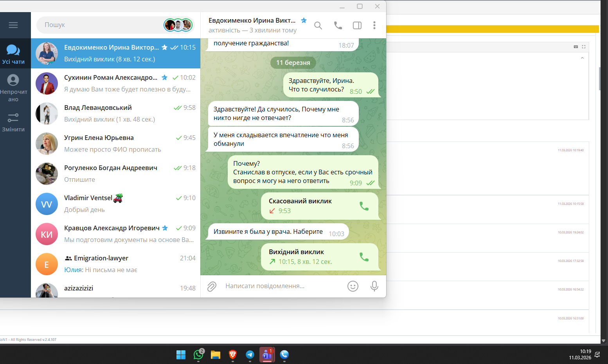Click the '11 березня' date badge
Screen dimensions: 608x364
[x=293, y=63]
